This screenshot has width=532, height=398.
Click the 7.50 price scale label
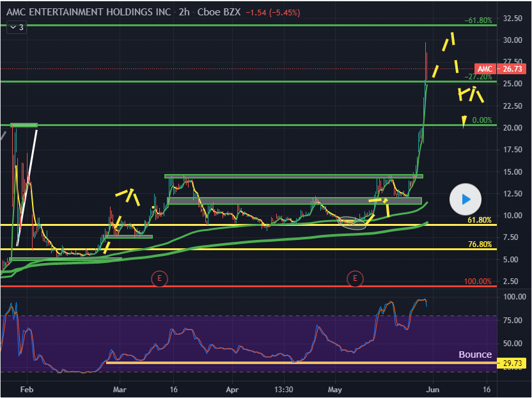point(511,237)
